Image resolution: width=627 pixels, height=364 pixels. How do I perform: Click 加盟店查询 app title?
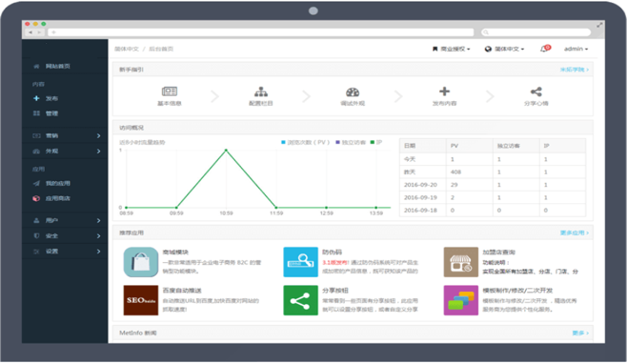point(498,252)
